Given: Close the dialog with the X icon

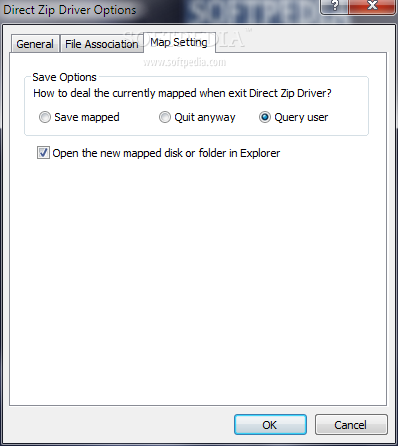Looking at the screenshot, I should click(372, 6).
